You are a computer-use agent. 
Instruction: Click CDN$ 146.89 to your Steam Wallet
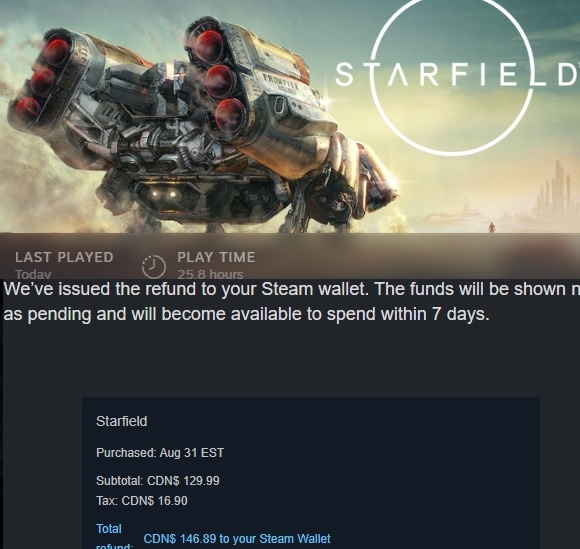click(237, 539)
